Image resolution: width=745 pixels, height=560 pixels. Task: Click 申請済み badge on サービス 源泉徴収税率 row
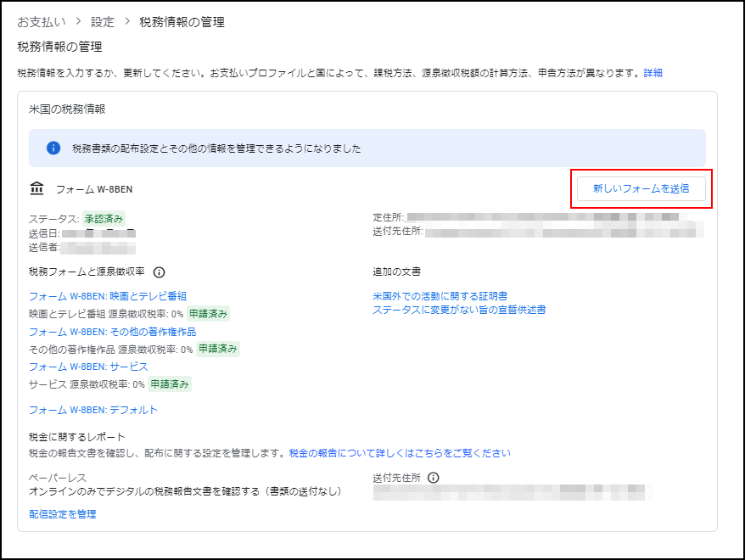tap(170, 384)
